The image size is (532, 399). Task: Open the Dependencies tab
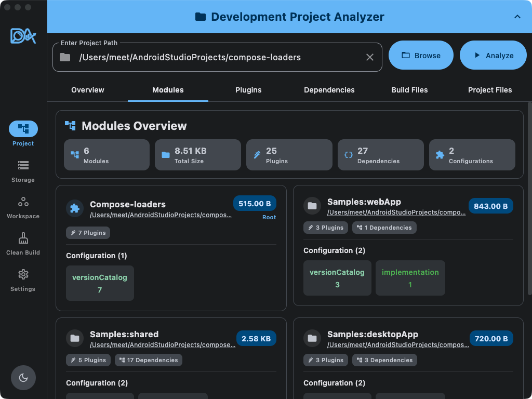click(x=329, y=90)
